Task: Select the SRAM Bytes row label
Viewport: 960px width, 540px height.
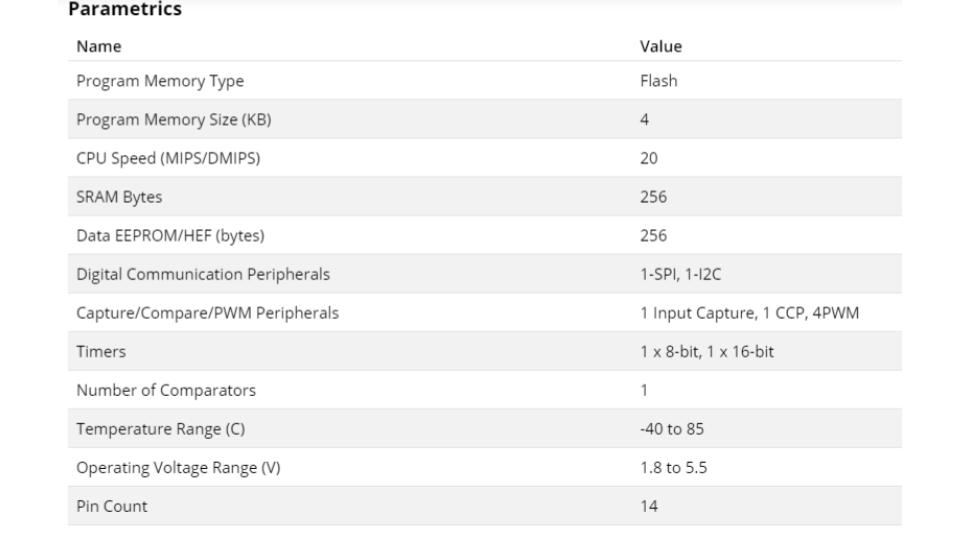Action: click(x=119, y=197)
